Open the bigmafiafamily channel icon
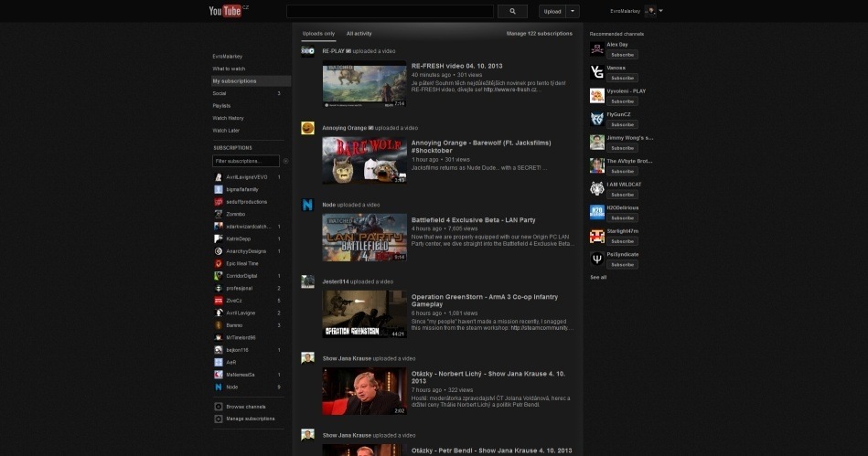Image resolution: width=868 pixels, height=456 pixels. click(218, 189)
